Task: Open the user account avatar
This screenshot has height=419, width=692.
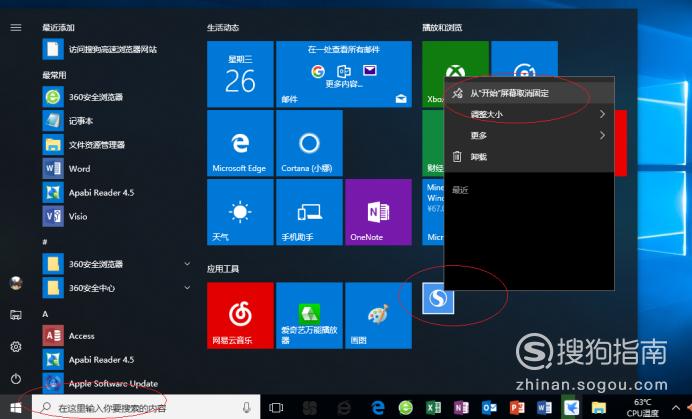Action: click(x=16, y=283)
